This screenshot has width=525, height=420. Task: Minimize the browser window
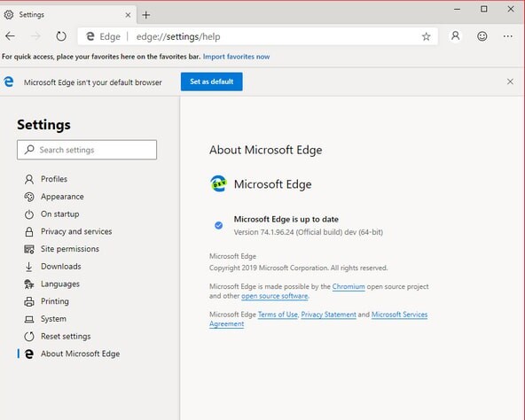pos(457,10)
